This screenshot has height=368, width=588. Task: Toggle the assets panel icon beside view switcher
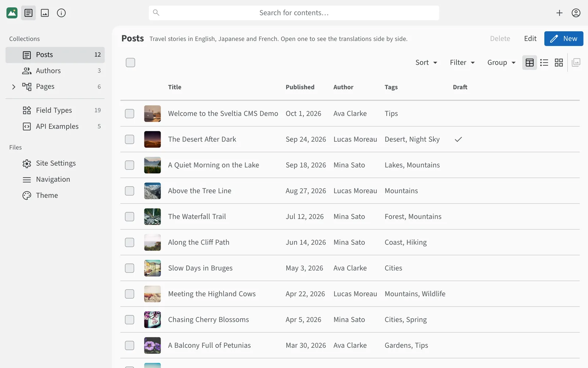tap(576, 63)
